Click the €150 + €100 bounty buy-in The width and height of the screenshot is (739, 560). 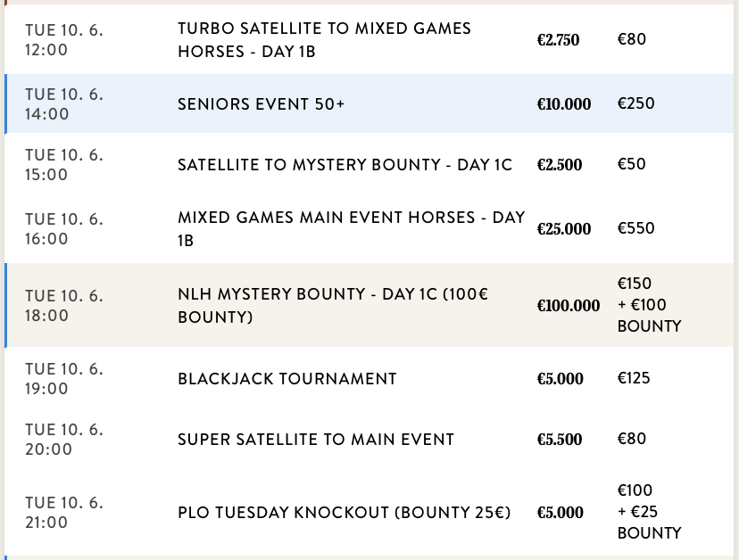coord(649,305)
